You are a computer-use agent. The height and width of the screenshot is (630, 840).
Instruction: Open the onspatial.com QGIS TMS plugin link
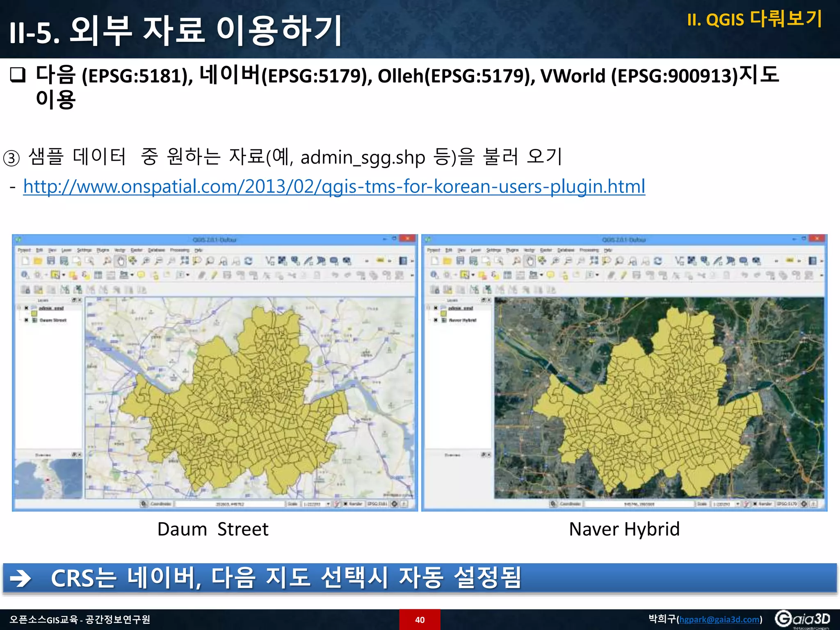pos(334,187)
